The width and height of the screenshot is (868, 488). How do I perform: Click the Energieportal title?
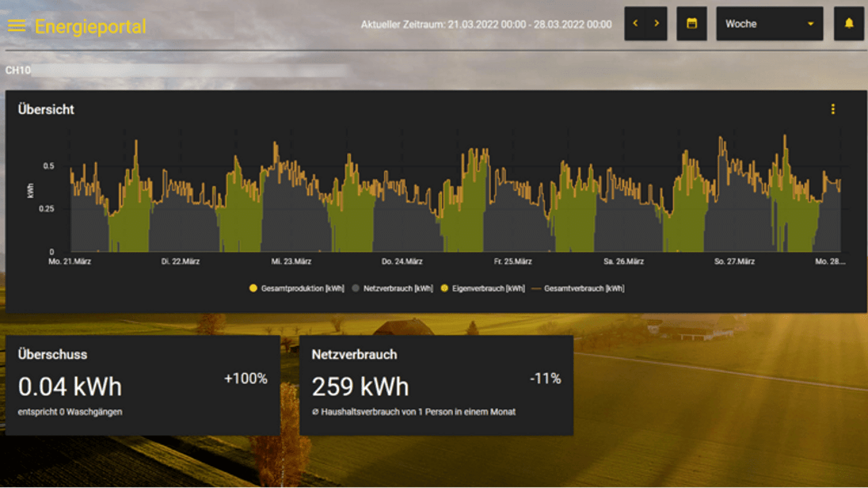pyautogui.click(x=90, y=27)
